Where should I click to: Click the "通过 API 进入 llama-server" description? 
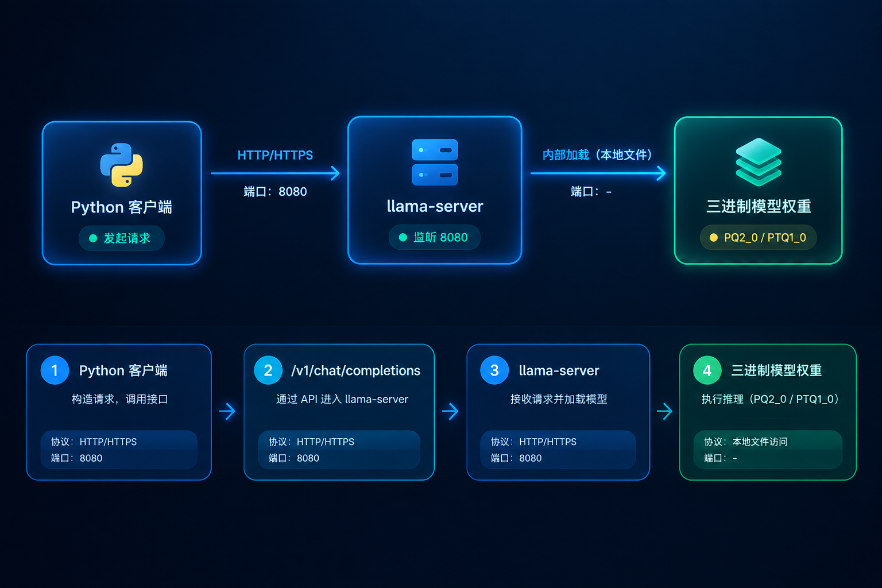[342, 399]
